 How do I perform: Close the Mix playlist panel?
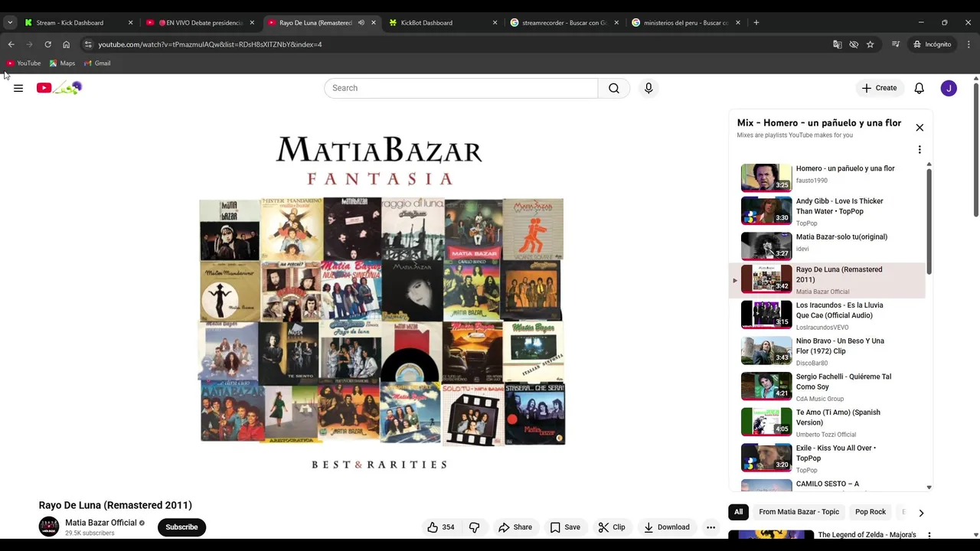tap(920, 128)
